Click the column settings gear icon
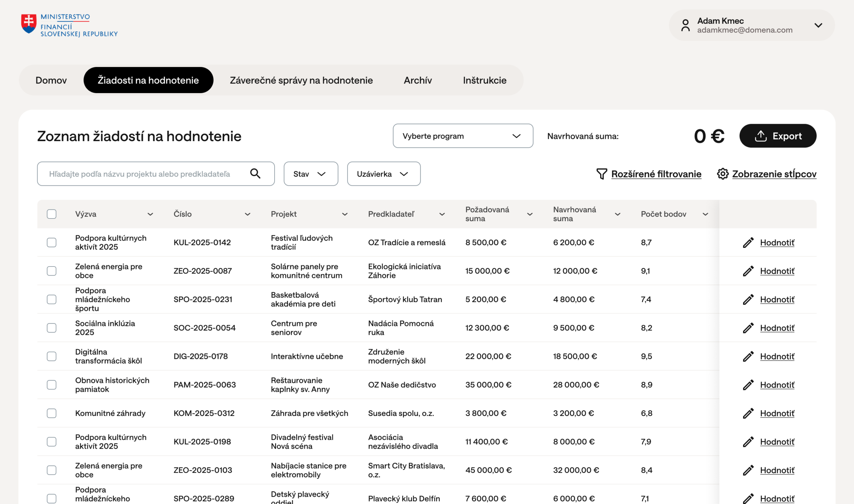Viewport: 854px width, 504px height. tap(723, 174)
